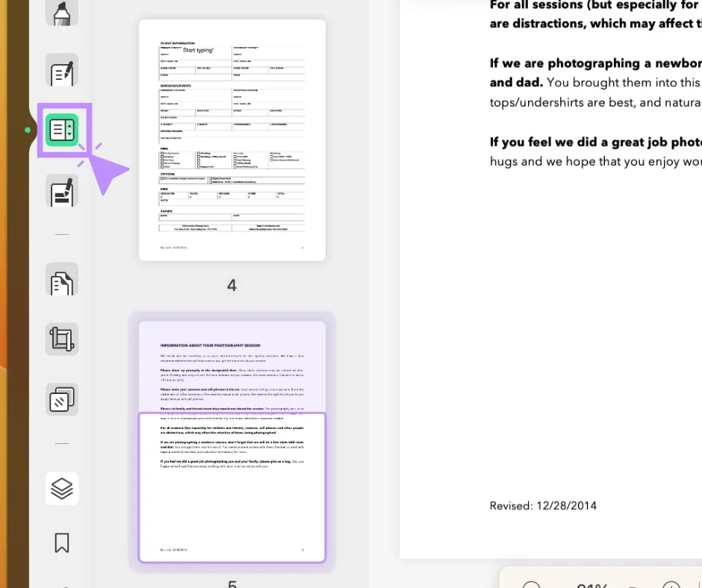This screenshot has height=588, width=702.
Task: Click the zoom percentage indicator
Action: [591, 586]
